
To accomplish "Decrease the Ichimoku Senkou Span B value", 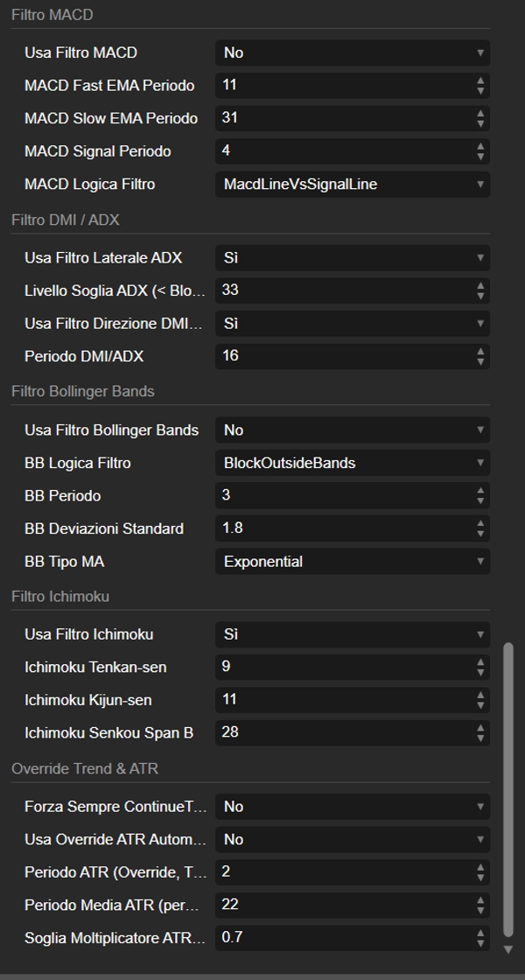I will (x=480, y=738).
